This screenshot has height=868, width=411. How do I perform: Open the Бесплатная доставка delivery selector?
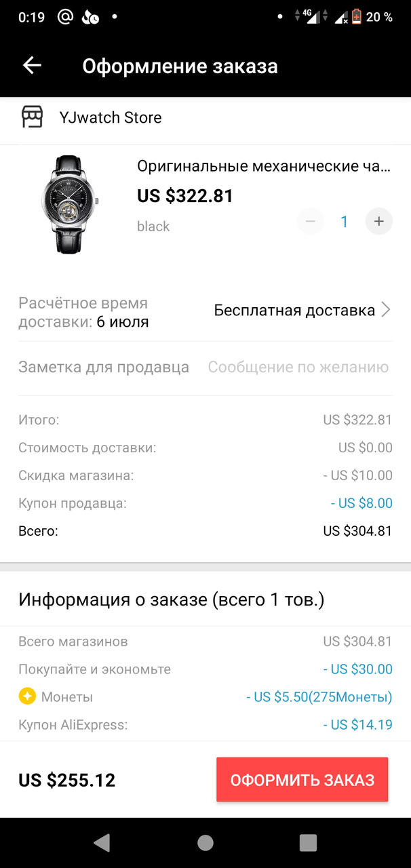(x=294, y=311)
